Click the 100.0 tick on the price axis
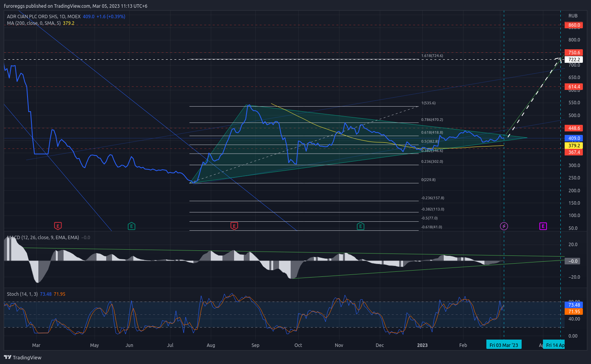This screenshot has height=364, width=591. (574, 216)
